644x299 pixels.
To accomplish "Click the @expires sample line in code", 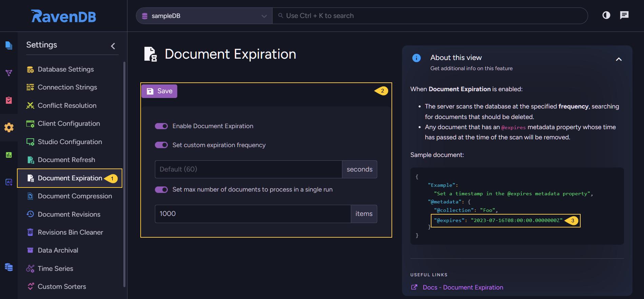I will click(498, 221).
